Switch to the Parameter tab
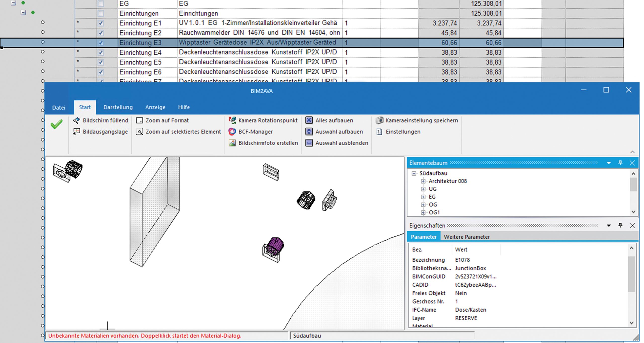This screenshot has height=343, width=644. click(424, 237)
